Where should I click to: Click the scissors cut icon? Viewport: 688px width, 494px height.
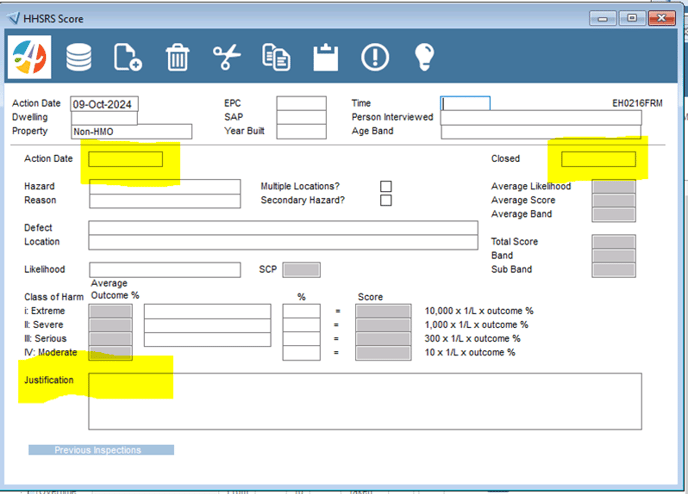[227, 57]
